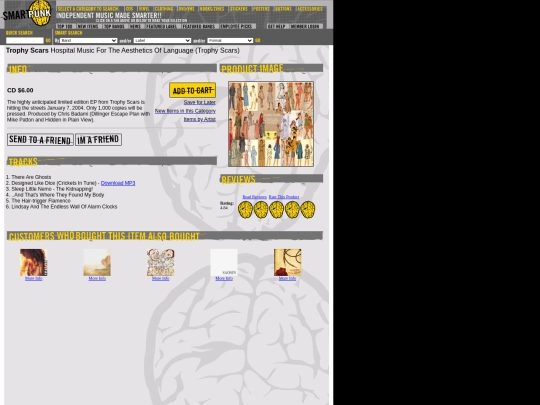The width and height of the screenshot is (540, 405).
Task: Open the Books/Zines category tab
Action: pyautogui.click(x=212, y=9)
